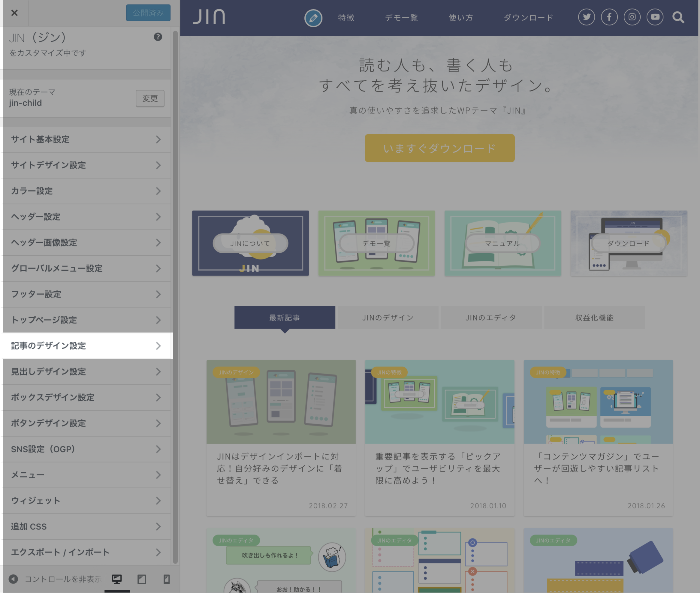
Task: Click the collapse controls arrow icon
Action: (x=13, y=579)
